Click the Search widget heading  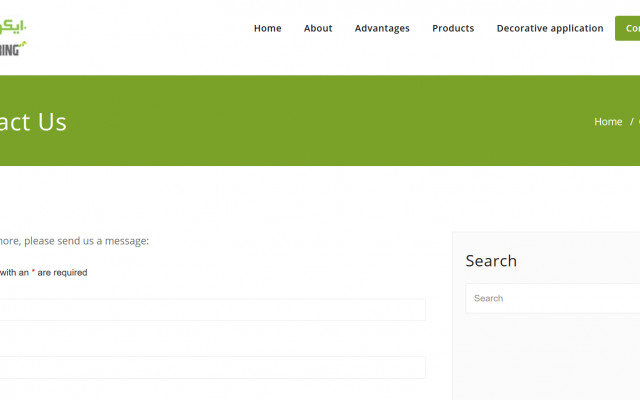point(491,261)
